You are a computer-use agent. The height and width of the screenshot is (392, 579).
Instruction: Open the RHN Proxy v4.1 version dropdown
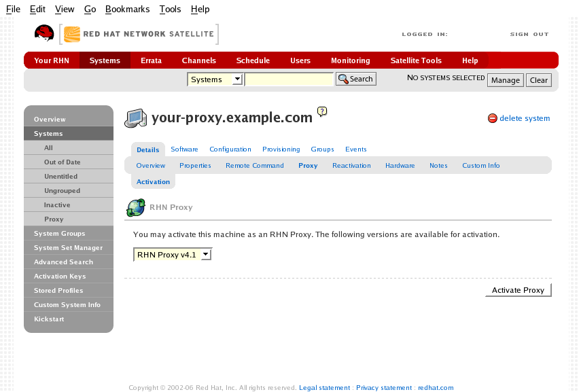pos(173,255)
